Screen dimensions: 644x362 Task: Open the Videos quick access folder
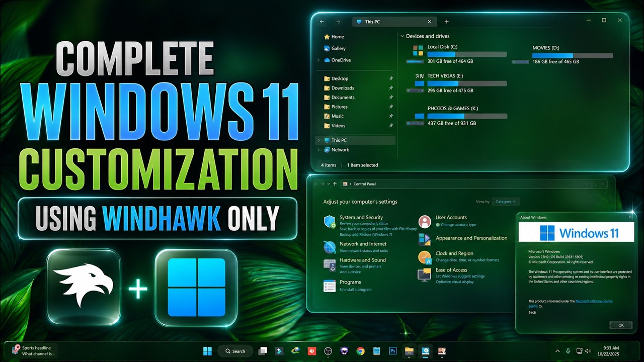click(335, 126)
